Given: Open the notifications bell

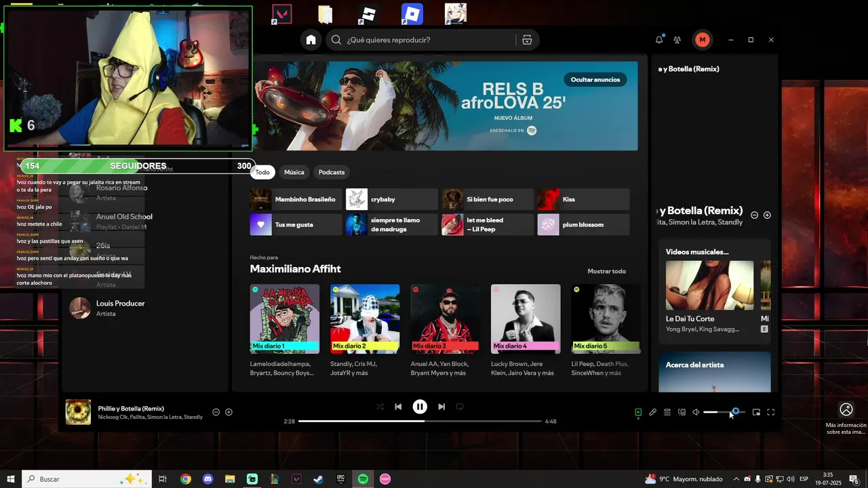Looking at the screenshot, I should (658, 40).
